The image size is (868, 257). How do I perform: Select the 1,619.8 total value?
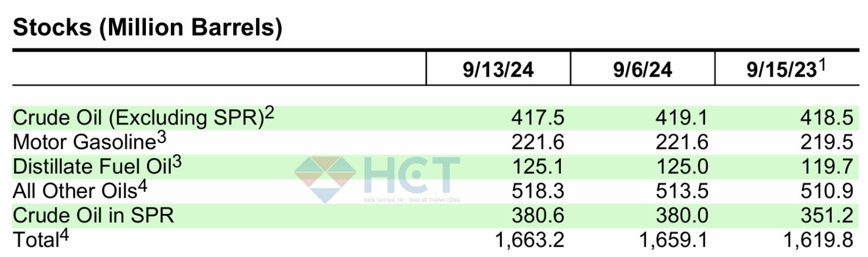point(818,240)
